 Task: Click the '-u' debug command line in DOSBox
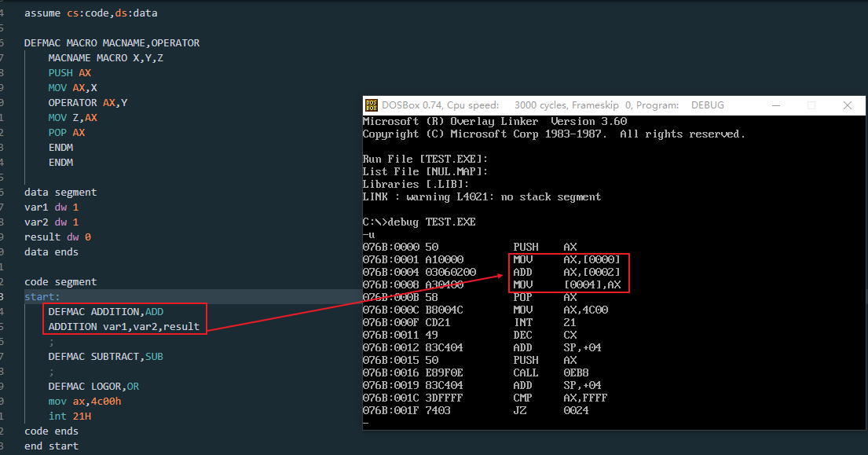pyautogui.click(x=368, y=235)
